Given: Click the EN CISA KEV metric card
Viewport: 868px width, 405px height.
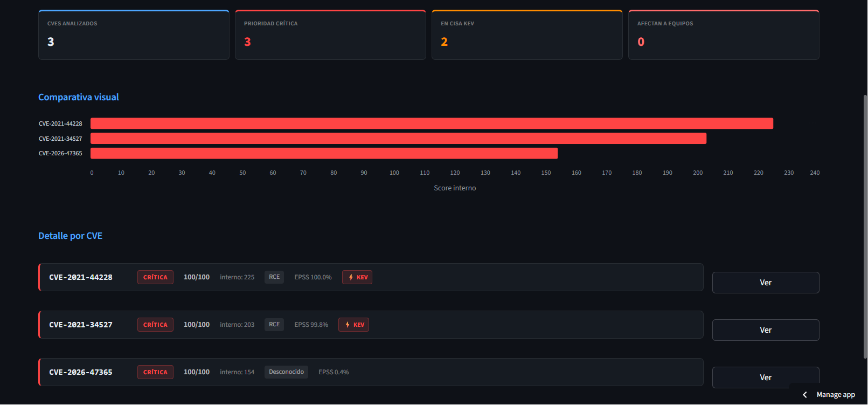Looking at the screenshot, I should click(527, 35).
